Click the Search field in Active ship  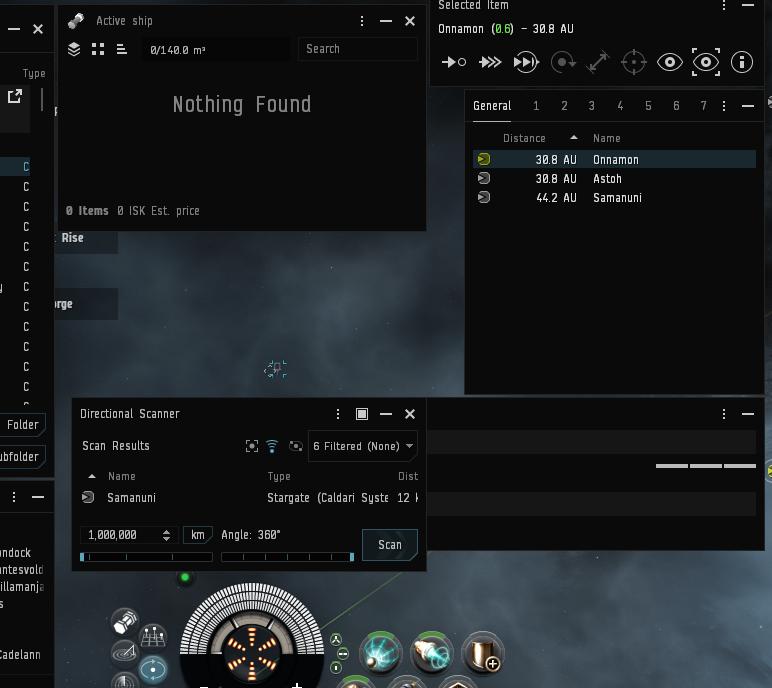pos(358,49)
